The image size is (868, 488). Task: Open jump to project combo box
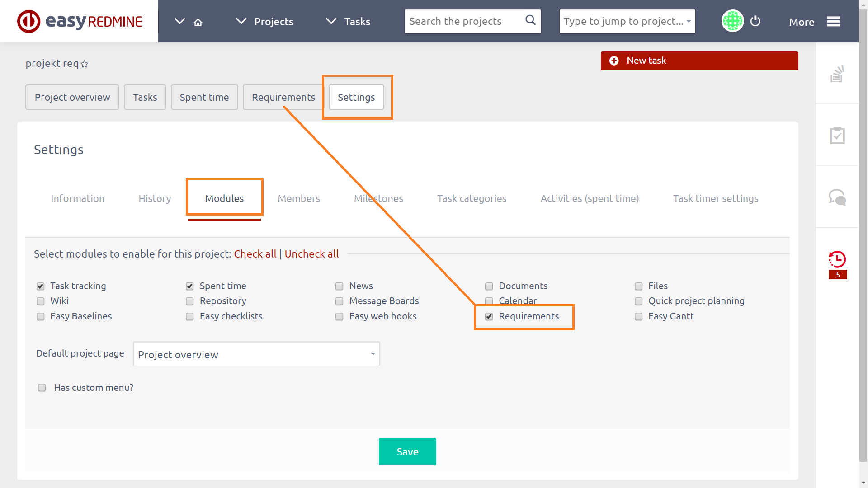(x=627, y=21)
